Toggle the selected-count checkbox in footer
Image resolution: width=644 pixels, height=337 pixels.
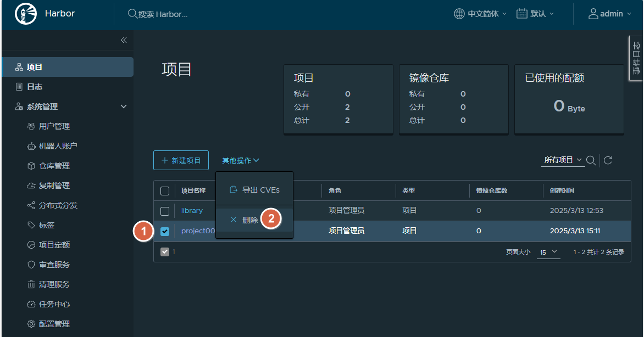(x=165, y=251)
